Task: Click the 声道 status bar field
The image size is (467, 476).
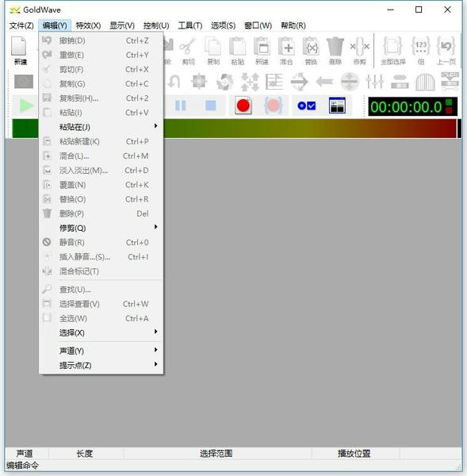Action: (x=26, y=454)
